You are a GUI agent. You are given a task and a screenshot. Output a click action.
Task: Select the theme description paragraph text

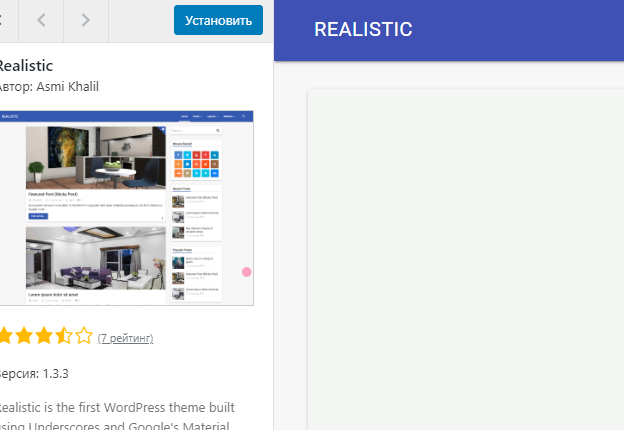[117, 416]
